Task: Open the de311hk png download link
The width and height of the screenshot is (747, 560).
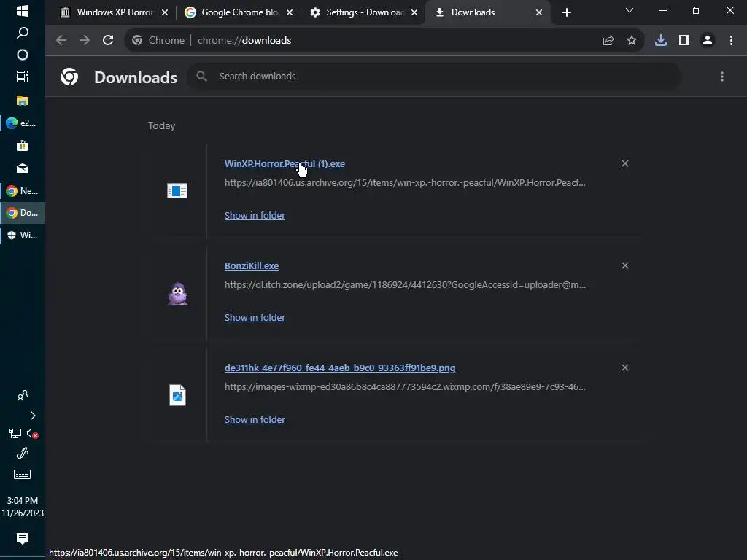Action: click(x=340, y=368)
